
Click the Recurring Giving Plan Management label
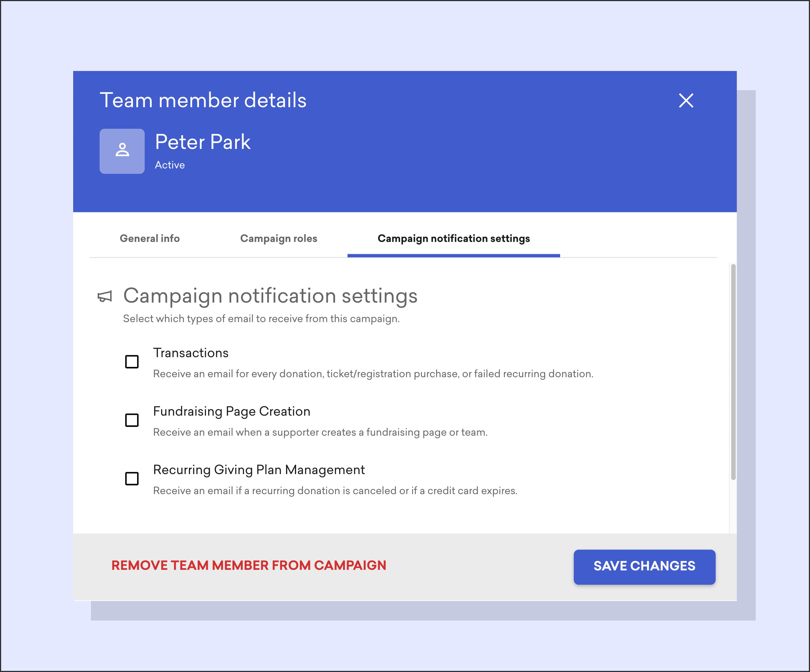pos(259,470)
